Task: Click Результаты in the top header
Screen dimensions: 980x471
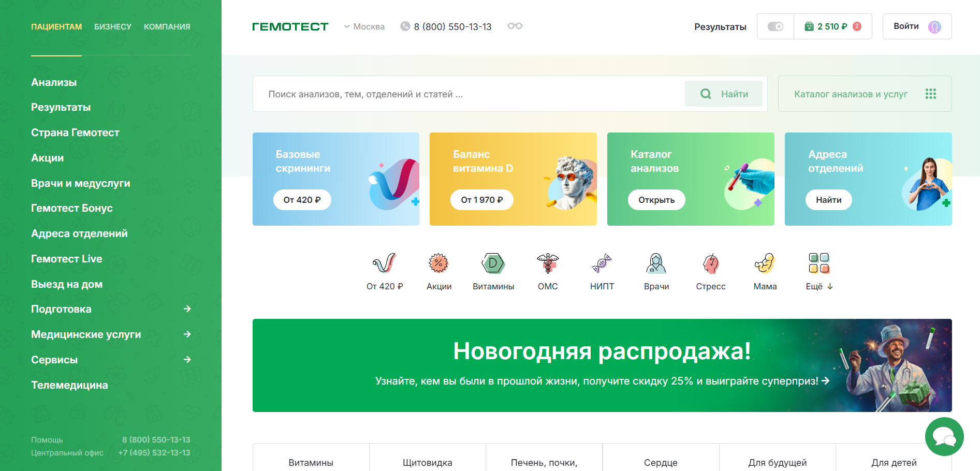Action: pyautogui.click(x=720, y=27)
